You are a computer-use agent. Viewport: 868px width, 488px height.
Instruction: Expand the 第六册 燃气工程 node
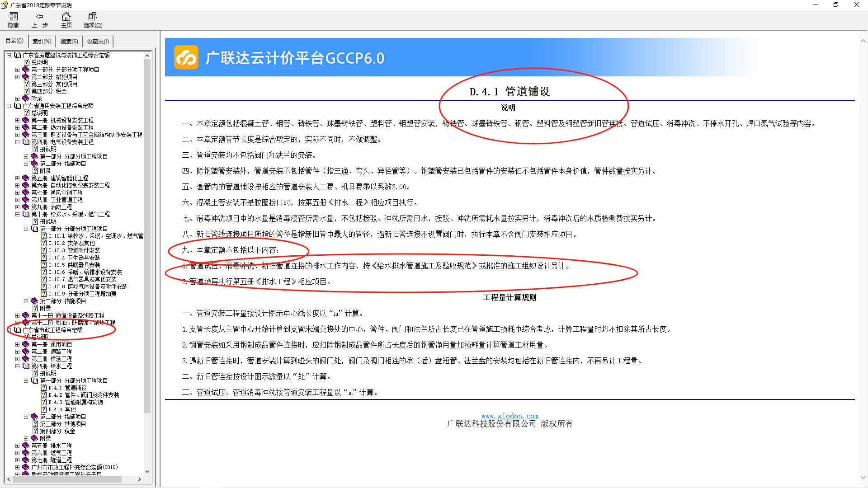17,453
